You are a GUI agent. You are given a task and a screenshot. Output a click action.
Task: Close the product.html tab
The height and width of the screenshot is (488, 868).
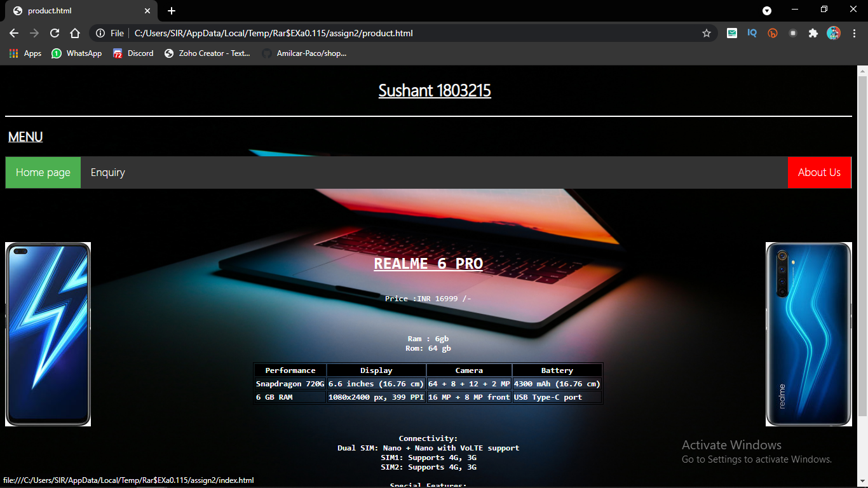(147, 11)
